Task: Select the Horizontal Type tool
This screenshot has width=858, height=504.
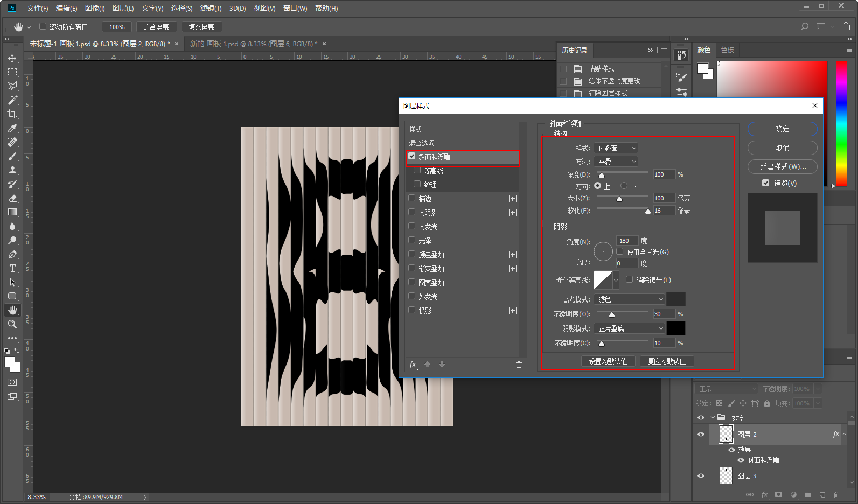Action: coord(12,268)
